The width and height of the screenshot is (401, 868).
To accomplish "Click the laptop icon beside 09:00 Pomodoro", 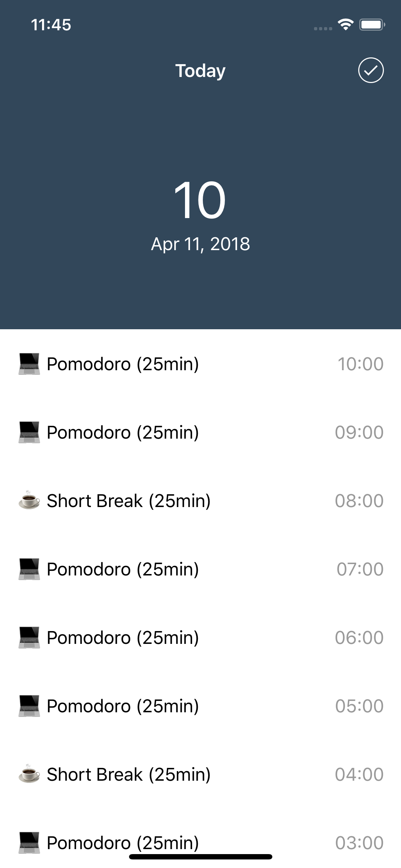I will (29, 432).
